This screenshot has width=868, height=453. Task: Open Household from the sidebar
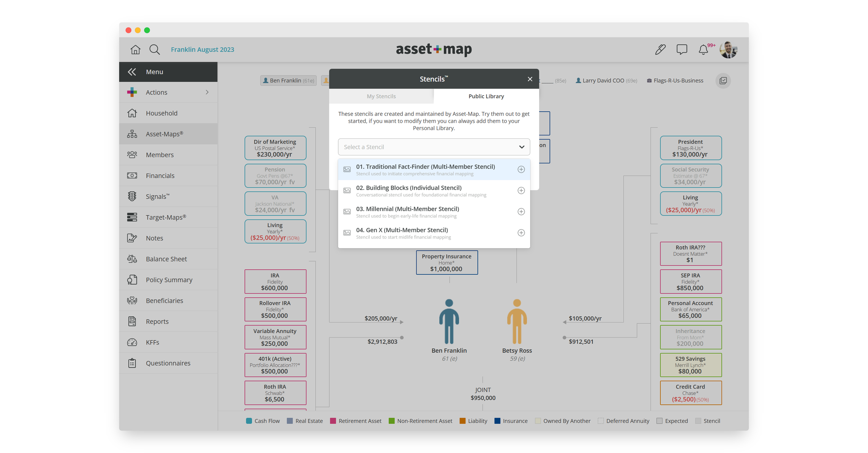tap(168, 113)
